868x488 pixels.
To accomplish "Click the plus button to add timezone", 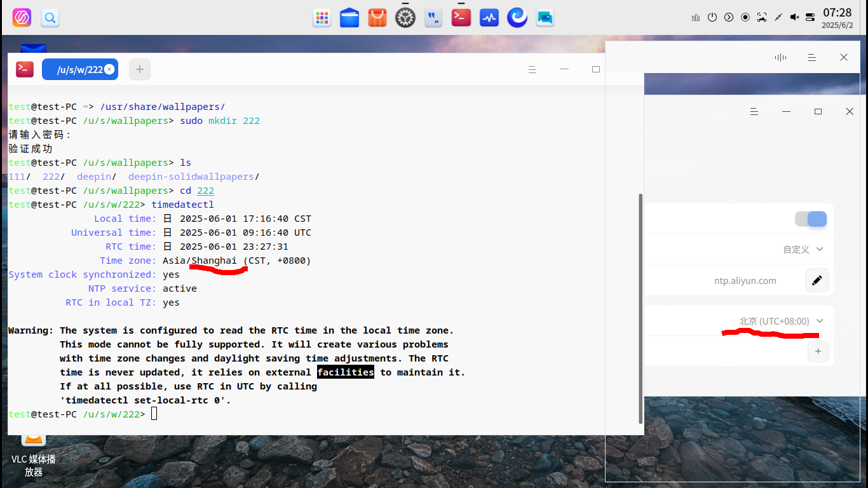I will tap(818, 351).
